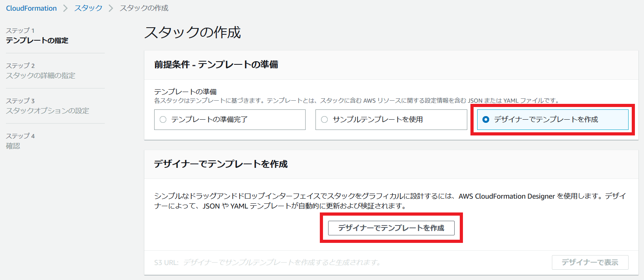Click the 前提条件 - テンプレートの準備 section heading

click(x=216, y=65)
